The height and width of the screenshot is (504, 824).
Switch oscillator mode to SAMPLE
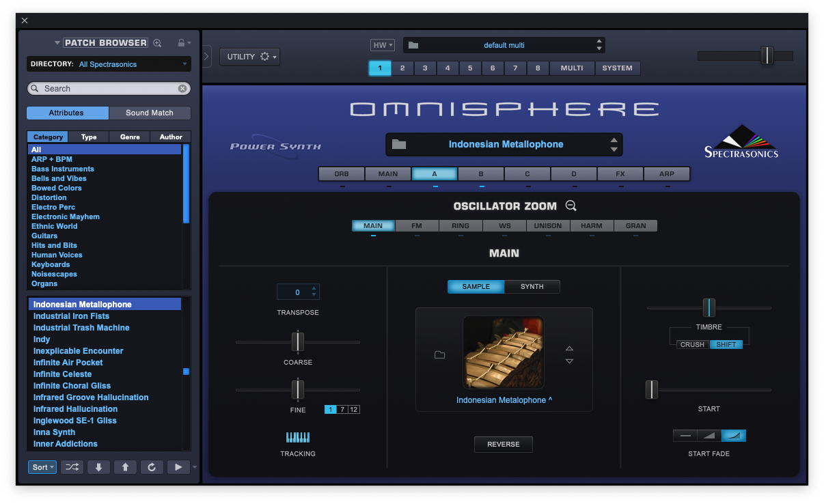pyautogui.click(x=476, y=287)
